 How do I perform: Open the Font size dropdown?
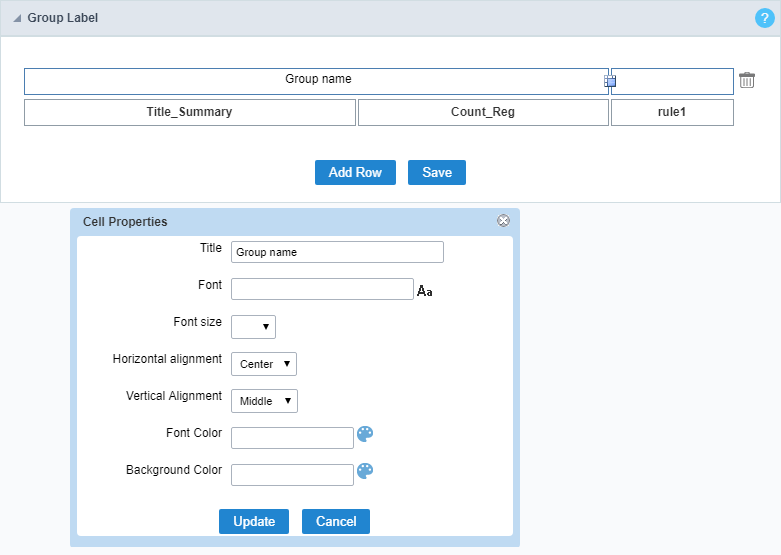[253, 327]
